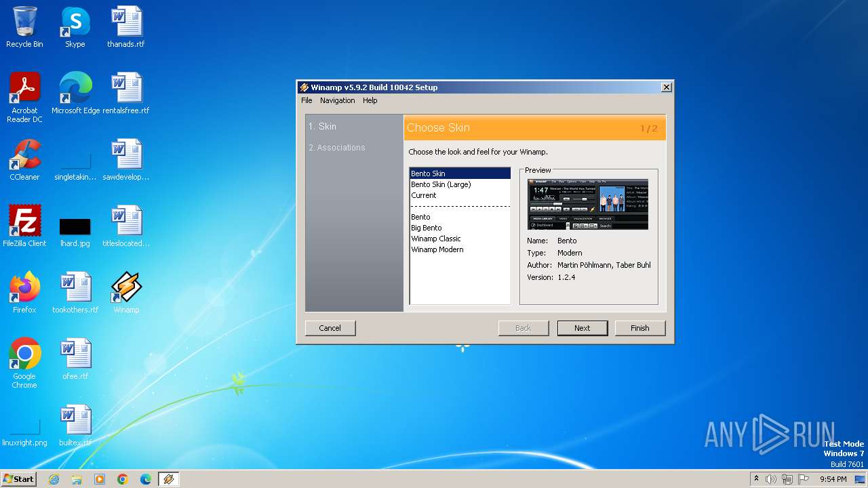868x488 pixels.
Task: Select the Big Bento skin
Action: pos(460,228)
